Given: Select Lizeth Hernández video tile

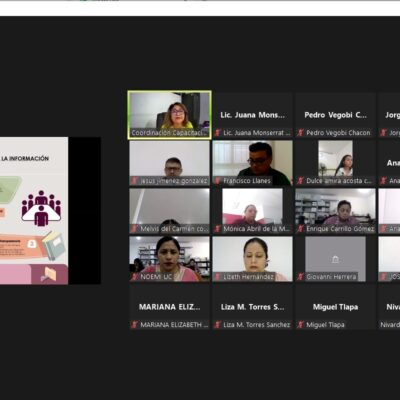Looking at the screenshot, I should coord(253,259).
